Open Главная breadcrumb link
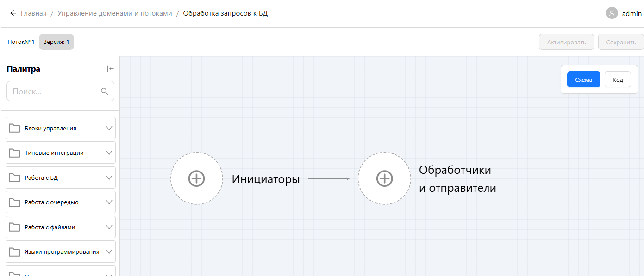The height and width of the screenshot is (276, 644). (33, 13)
